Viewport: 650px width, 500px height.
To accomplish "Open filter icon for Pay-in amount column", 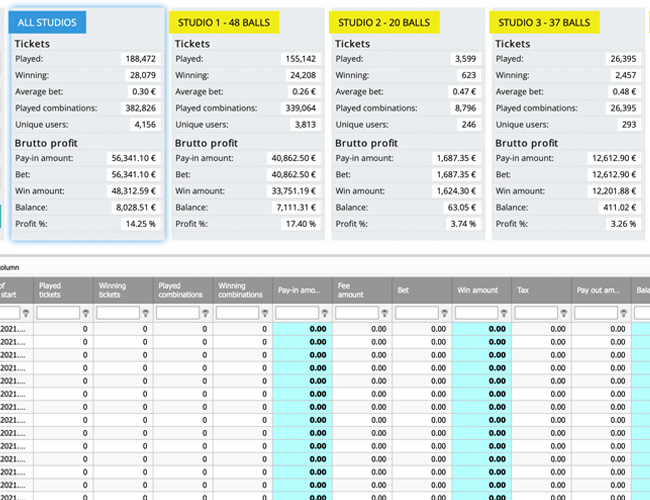I will (x=325, y=313).
